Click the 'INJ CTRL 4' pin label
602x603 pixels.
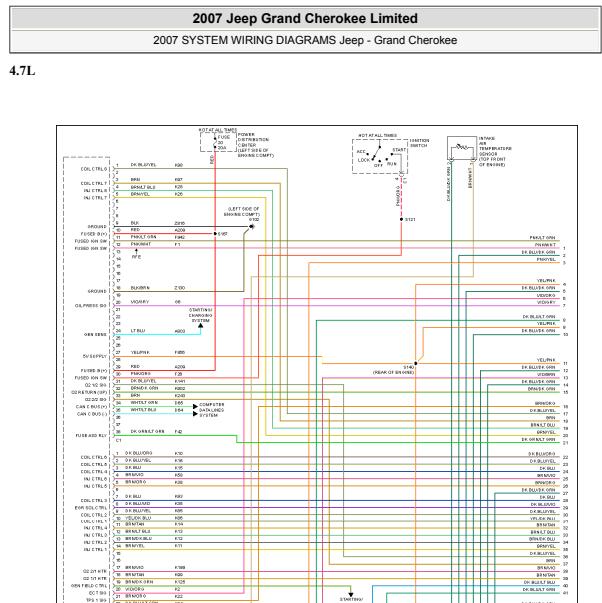[95, 528]
